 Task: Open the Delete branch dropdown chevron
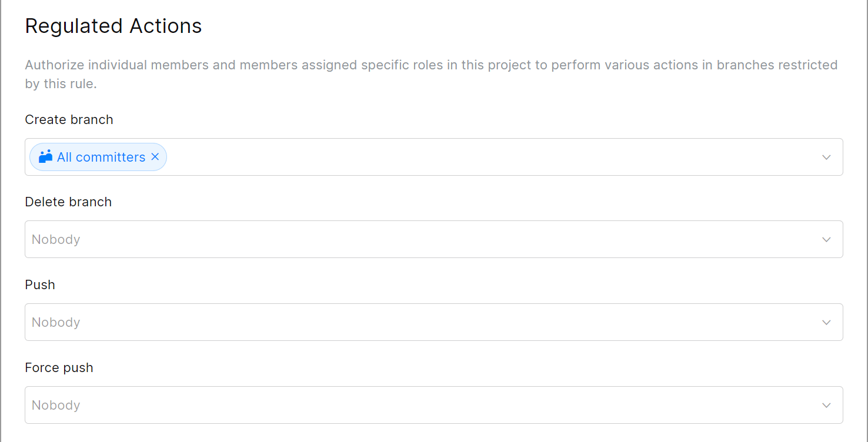[826, 239]
